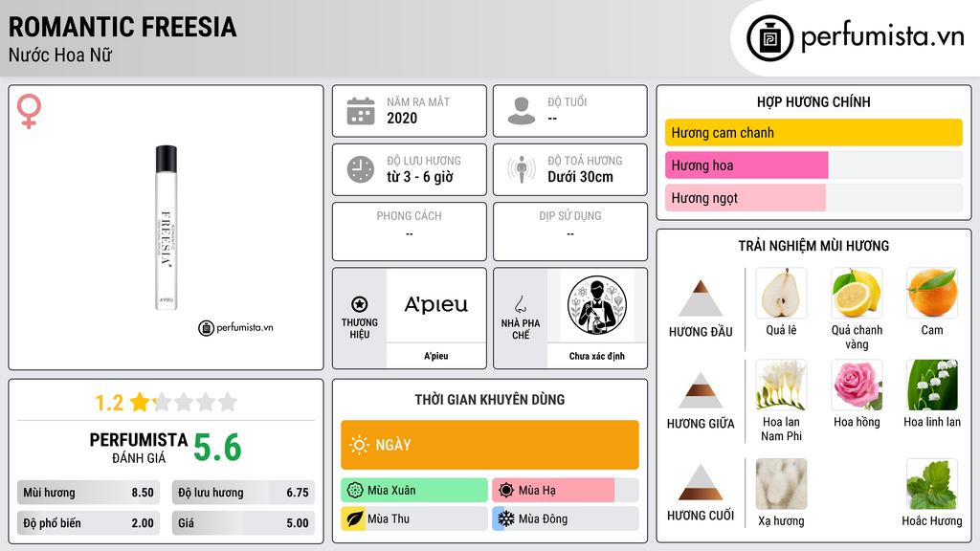Screen dimensions: 980x551
Task: Click the green 5.6 Perfumista score
Action: [x=217, y=448]
